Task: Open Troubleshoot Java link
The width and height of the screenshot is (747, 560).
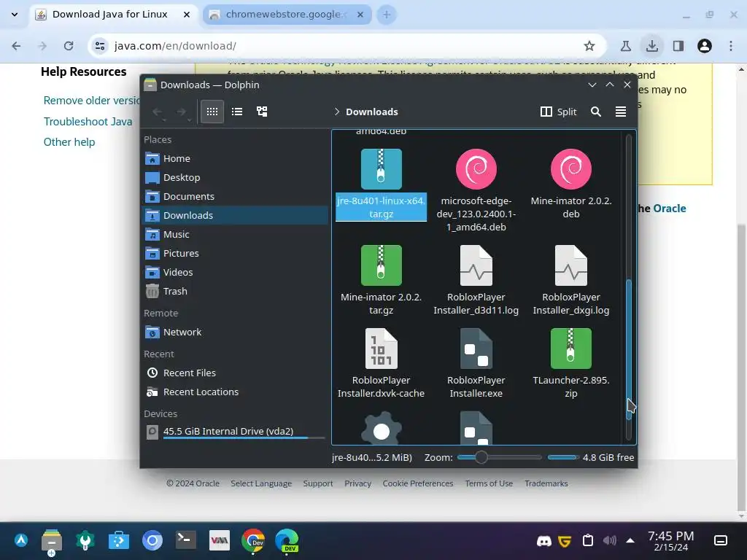Action: (x=88, y=122)
